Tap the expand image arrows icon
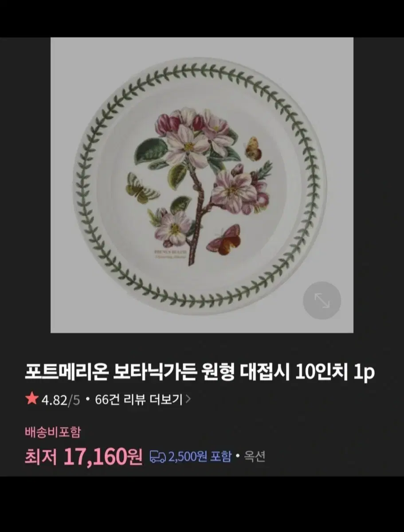404x532 pixels. coord(322,301)
